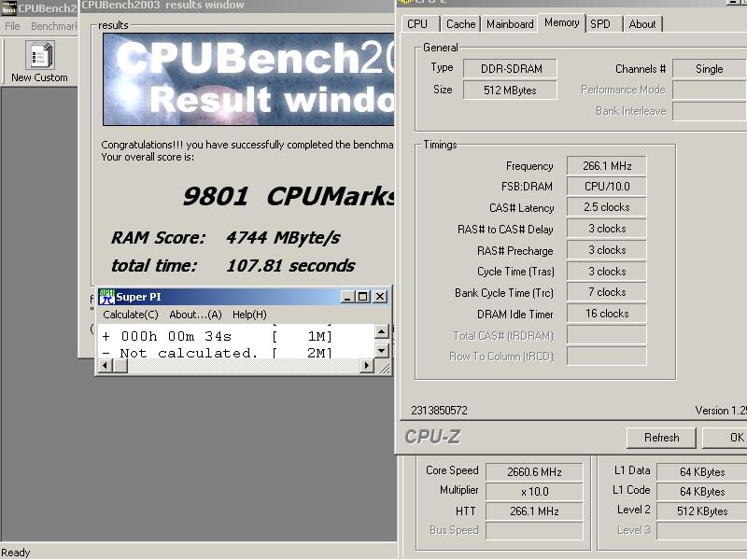The height and width of the screenshot is (560, 747).
Task: Click the 000h 00m 34s 1M result line
Action: (217, 336)
